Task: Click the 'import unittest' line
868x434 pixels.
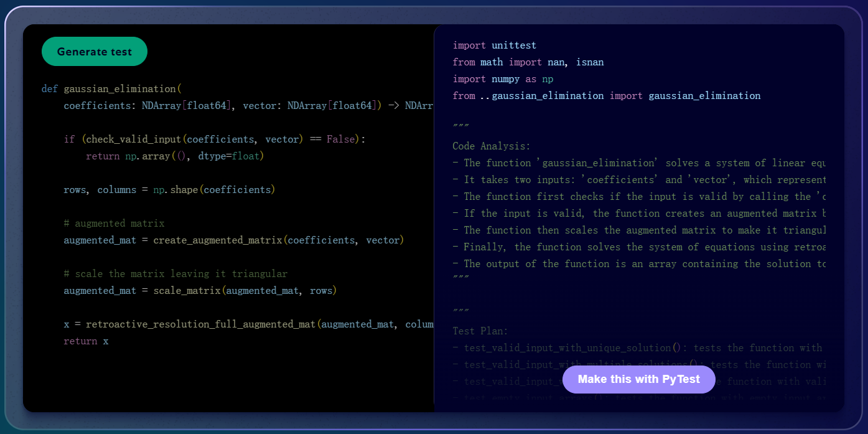Action: [494, 45]
